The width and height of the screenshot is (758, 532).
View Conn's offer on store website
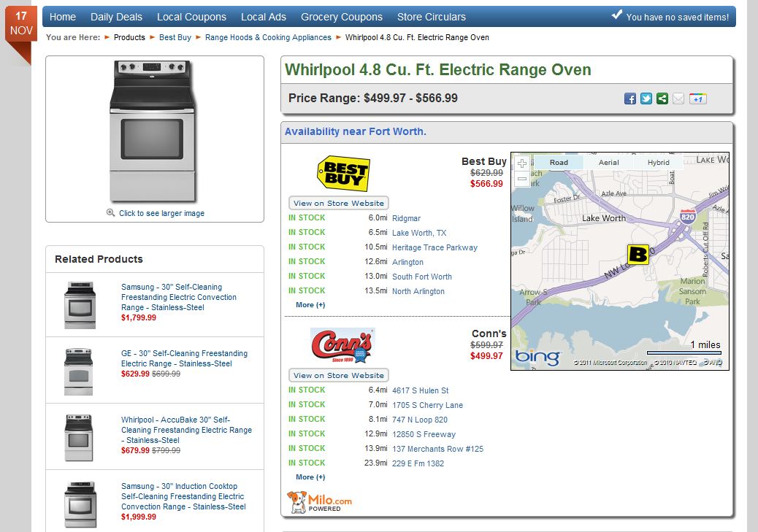pyautogui.click(x=339, y=375)
